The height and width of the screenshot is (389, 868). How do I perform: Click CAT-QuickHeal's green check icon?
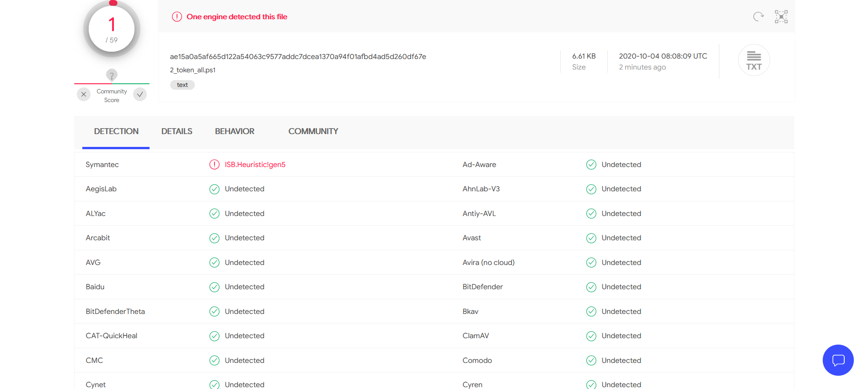coord(214,336)
